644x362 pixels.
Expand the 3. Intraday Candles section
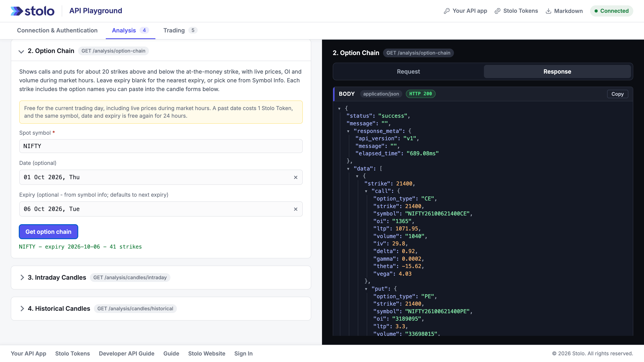(22, 277)
